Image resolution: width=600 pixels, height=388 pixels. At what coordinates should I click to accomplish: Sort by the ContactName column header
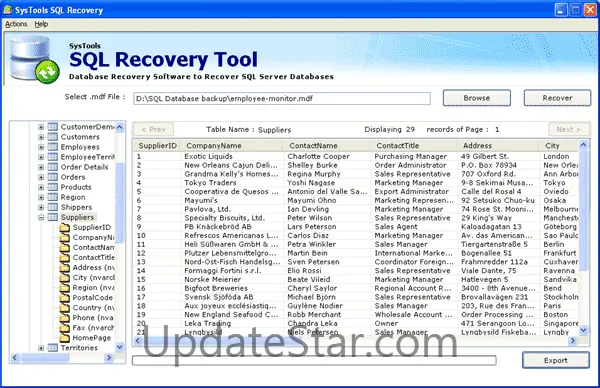(x=327, y=146)
